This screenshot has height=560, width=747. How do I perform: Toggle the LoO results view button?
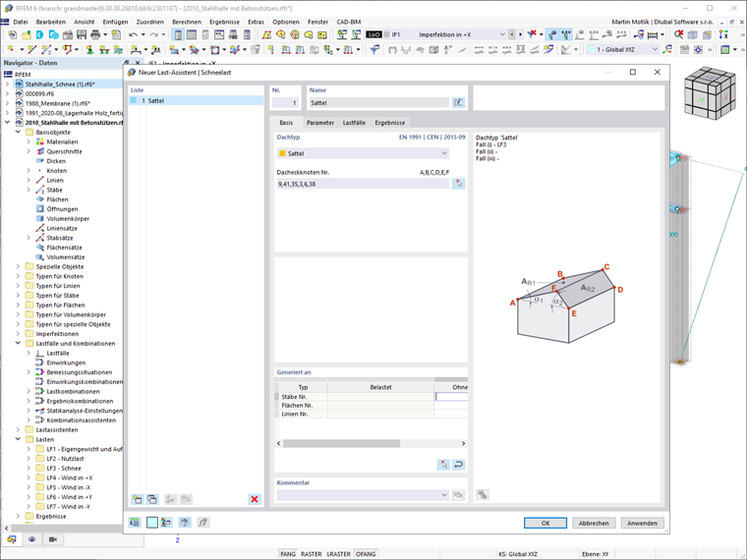(373, 34)
